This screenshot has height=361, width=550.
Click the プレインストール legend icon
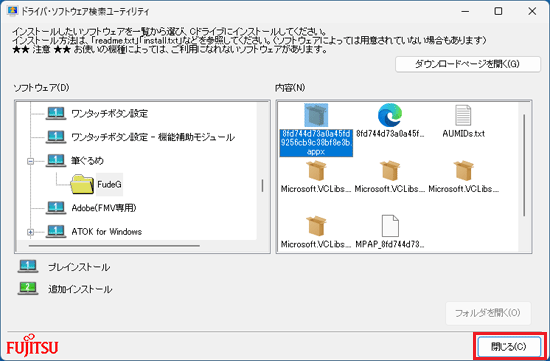point(28,267)
